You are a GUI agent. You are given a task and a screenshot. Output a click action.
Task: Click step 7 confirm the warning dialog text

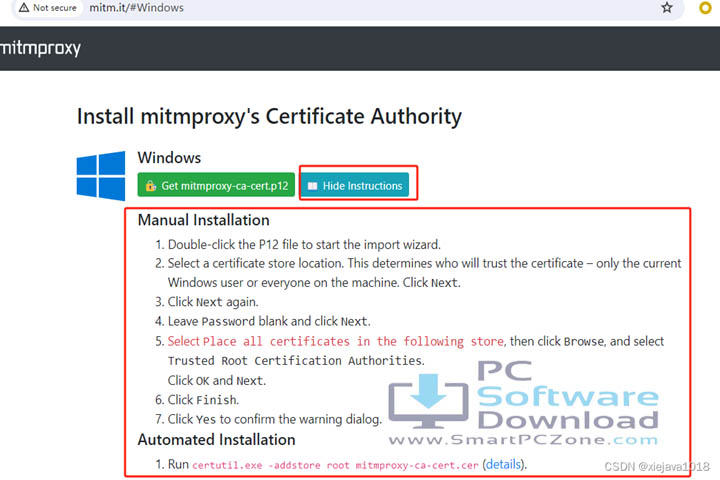(275, 419)
